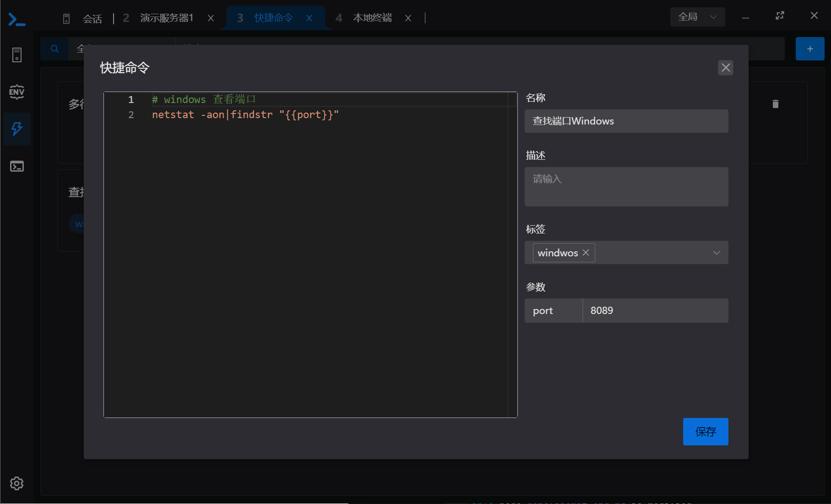
Task: Click the session icon beside 会话
Action: (66, 19)
